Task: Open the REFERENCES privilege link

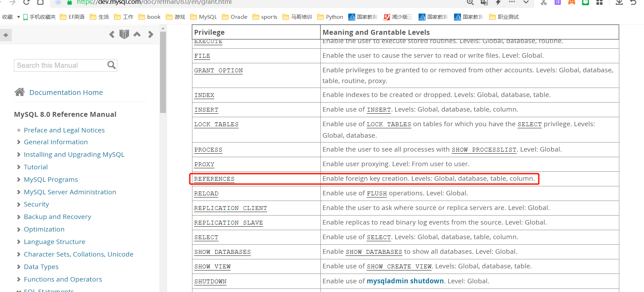Action: pos(214,179)
